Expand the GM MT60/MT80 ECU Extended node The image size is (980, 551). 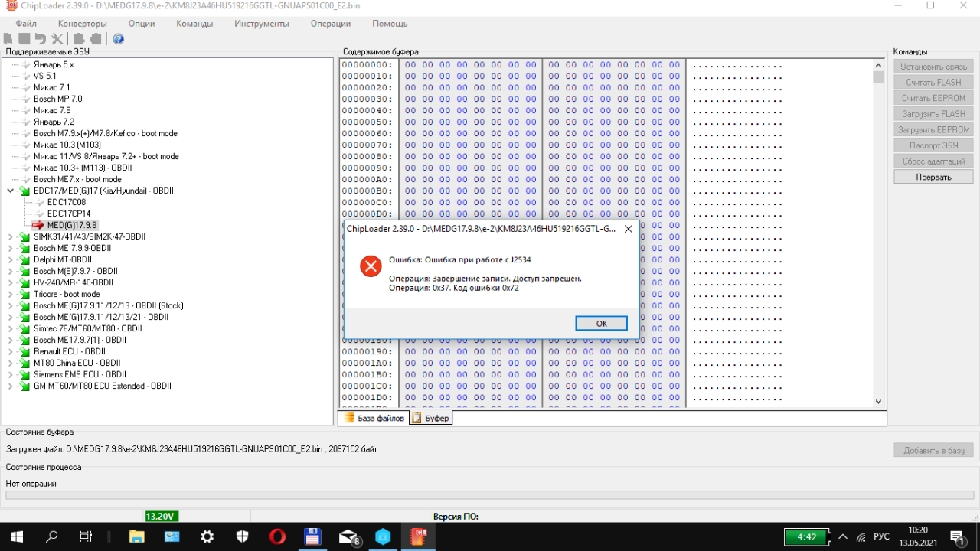(11, 386)
